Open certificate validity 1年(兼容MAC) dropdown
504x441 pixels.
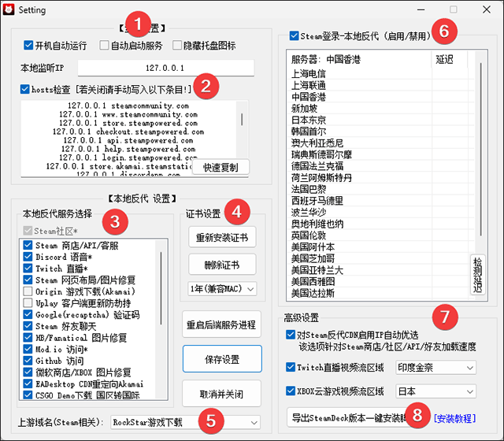click(x=222, y=289)
